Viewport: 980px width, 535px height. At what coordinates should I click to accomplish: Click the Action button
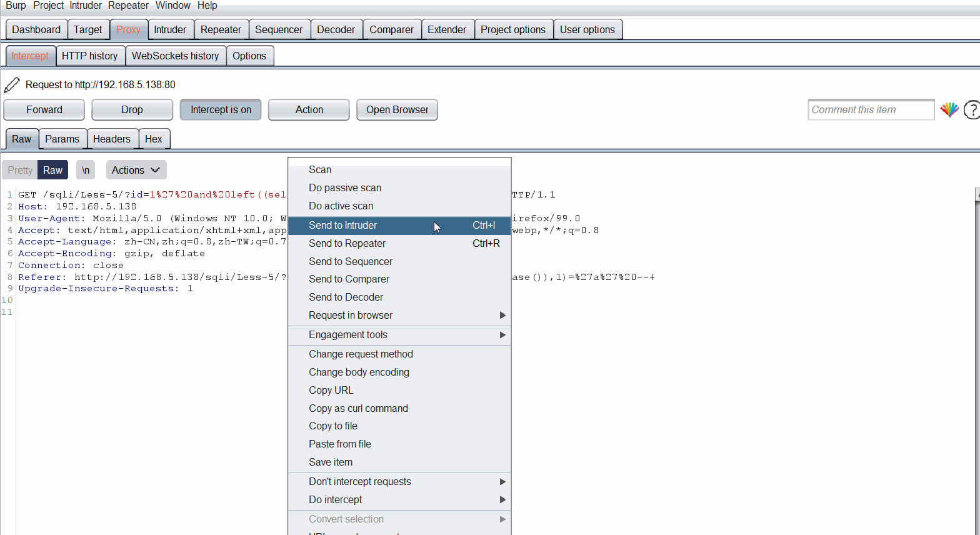[309, 110]
